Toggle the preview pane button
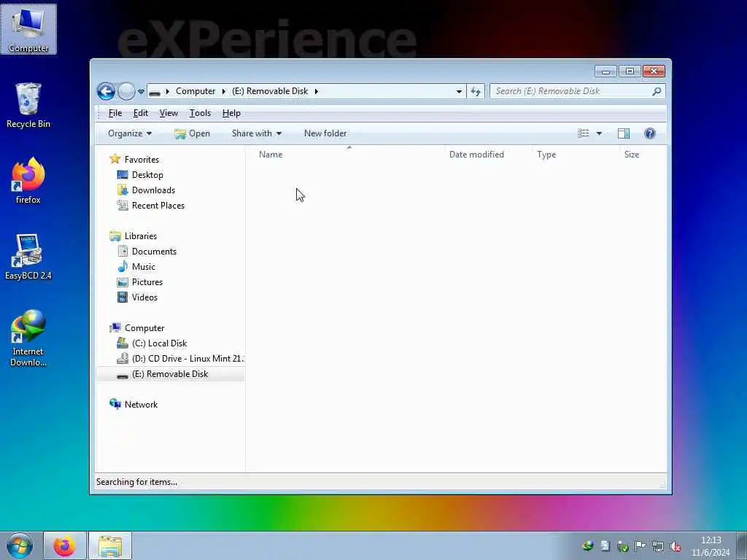Viewport: 747px width, 560px height. click(624, 133)
